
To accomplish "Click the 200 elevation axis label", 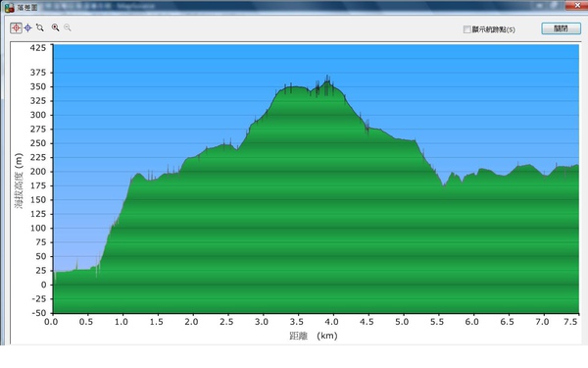I will [x=38, y=172].
